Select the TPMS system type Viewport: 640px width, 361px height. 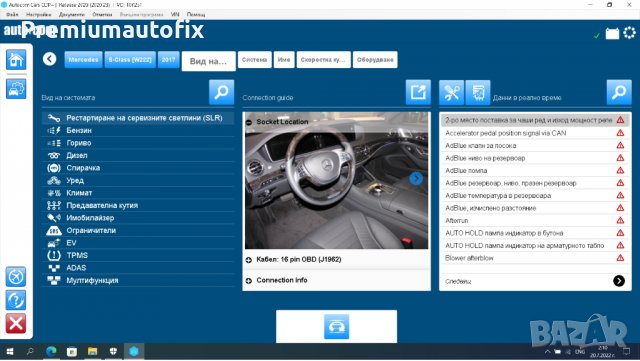pyautogui.click(x=138, y=255)
